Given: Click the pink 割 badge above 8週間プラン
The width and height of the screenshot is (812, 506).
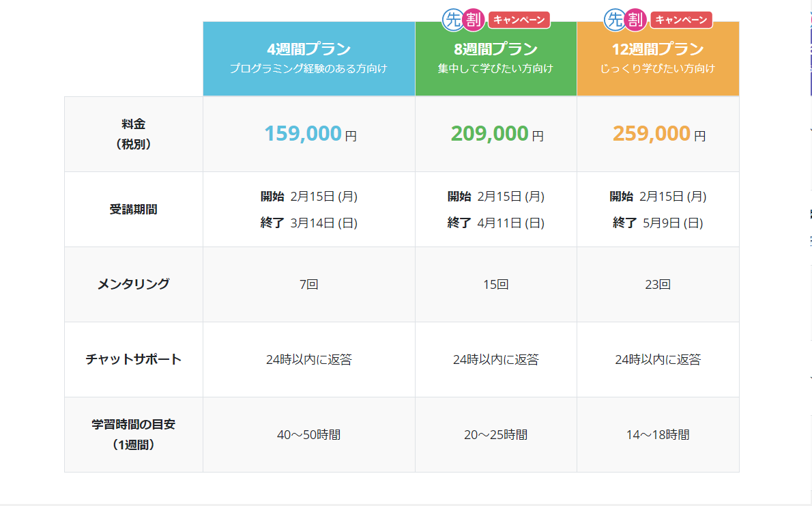Looking at the screenshot, I should click(x=472, y=20).
